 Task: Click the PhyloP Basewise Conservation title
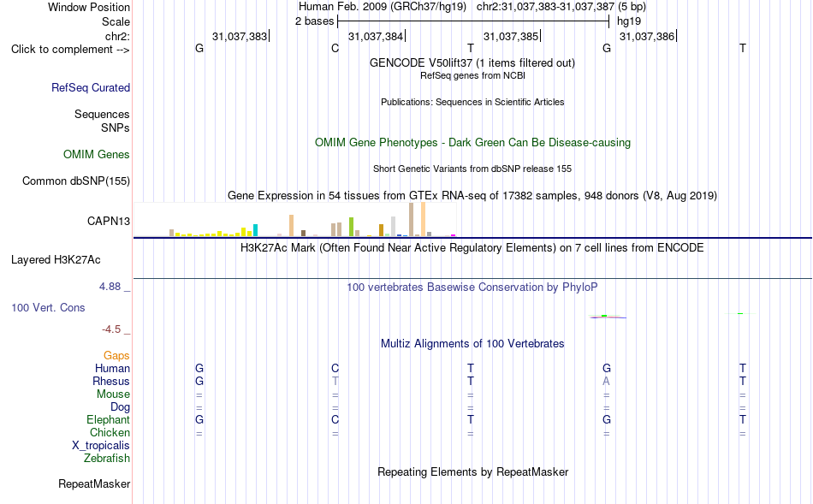[x=472, y=288]
